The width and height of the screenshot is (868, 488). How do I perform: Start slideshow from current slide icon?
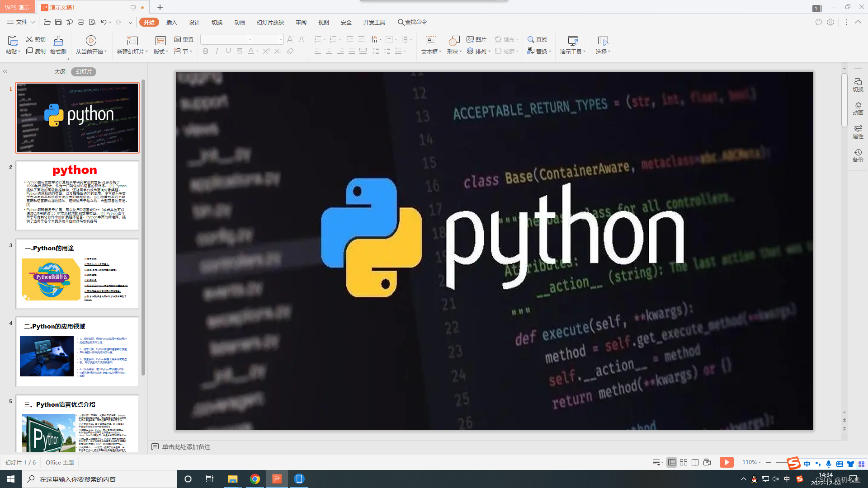(91, 41)
